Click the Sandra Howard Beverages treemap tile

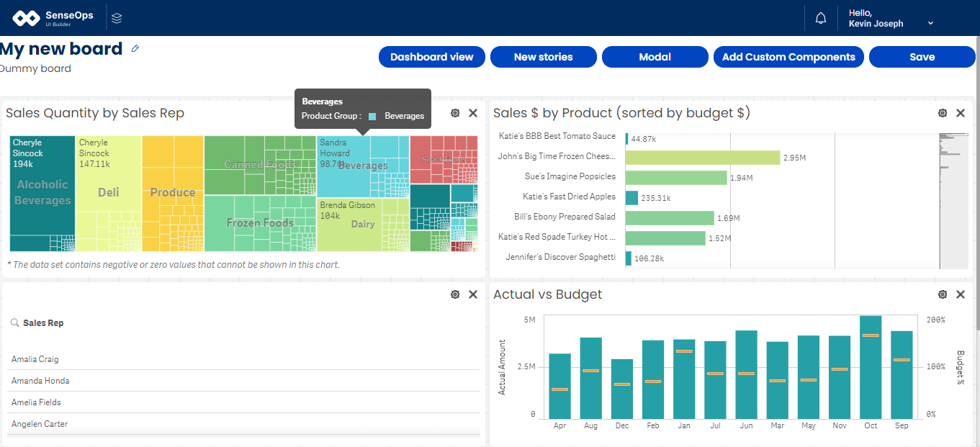tap(343, 166)
